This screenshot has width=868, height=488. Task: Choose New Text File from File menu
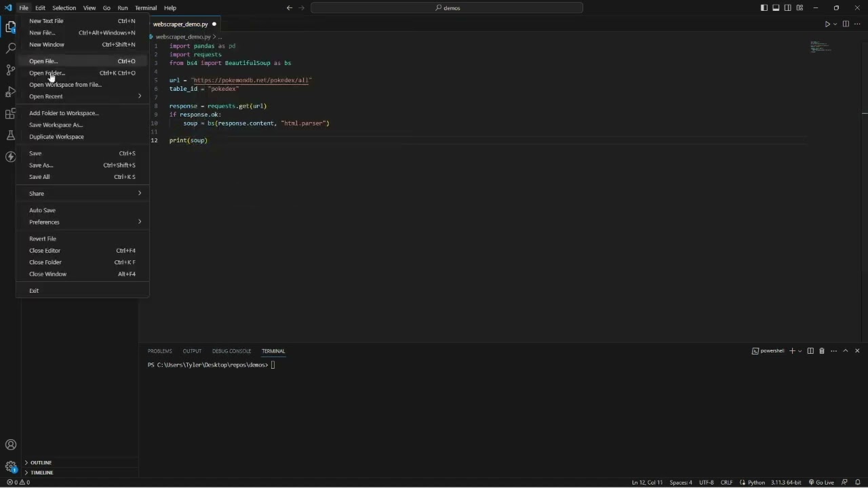pyautogui.click(x=82, y=21)
